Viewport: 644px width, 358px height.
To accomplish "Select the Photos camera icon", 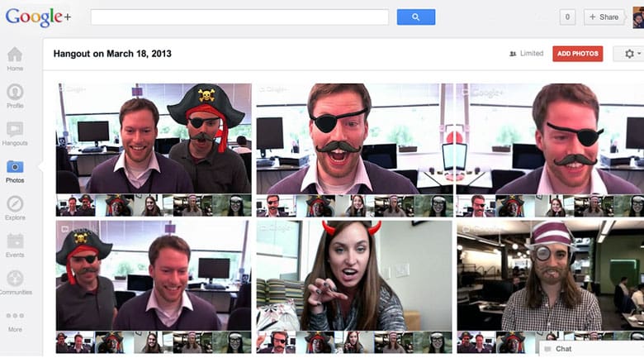I will pyautogui.click(x=15, y=169).
